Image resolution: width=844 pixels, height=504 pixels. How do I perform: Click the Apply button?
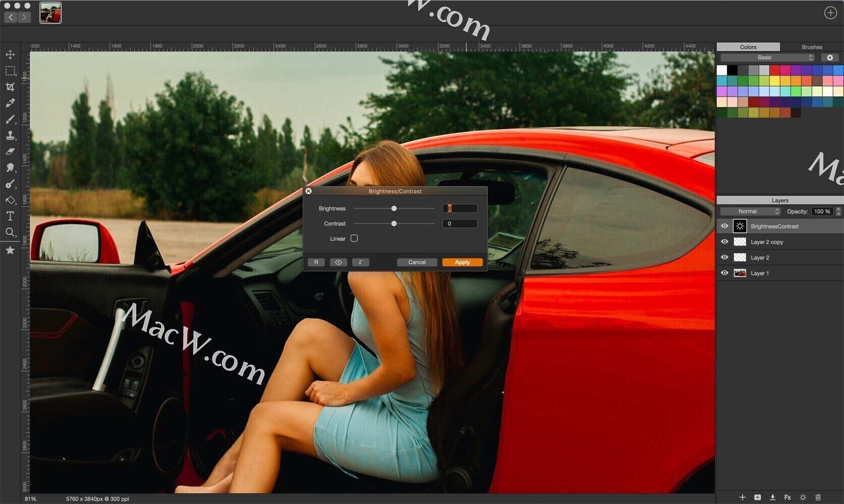(462, 262)
